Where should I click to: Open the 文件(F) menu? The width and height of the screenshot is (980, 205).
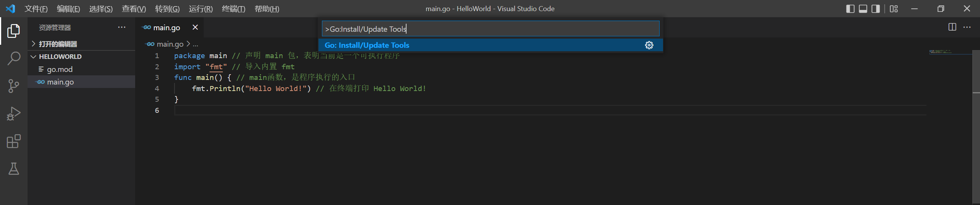[x=36, y=9]
